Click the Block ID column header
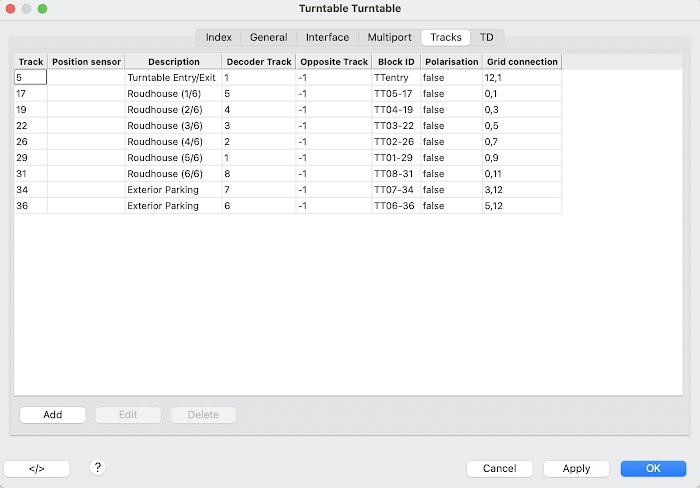 click(396, 62)
